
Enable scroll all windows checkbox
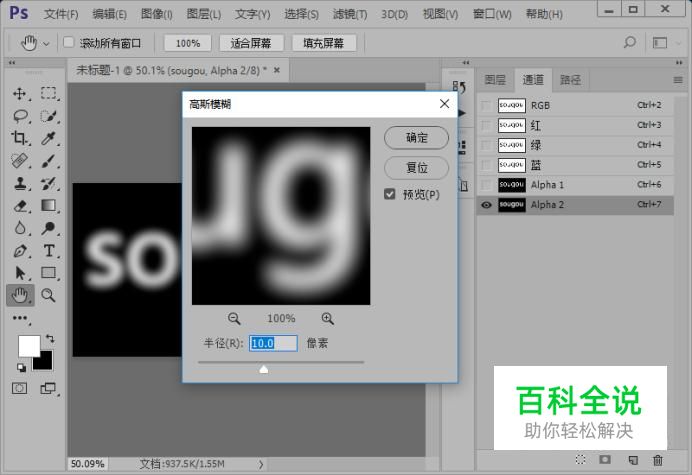pos(68,42)
